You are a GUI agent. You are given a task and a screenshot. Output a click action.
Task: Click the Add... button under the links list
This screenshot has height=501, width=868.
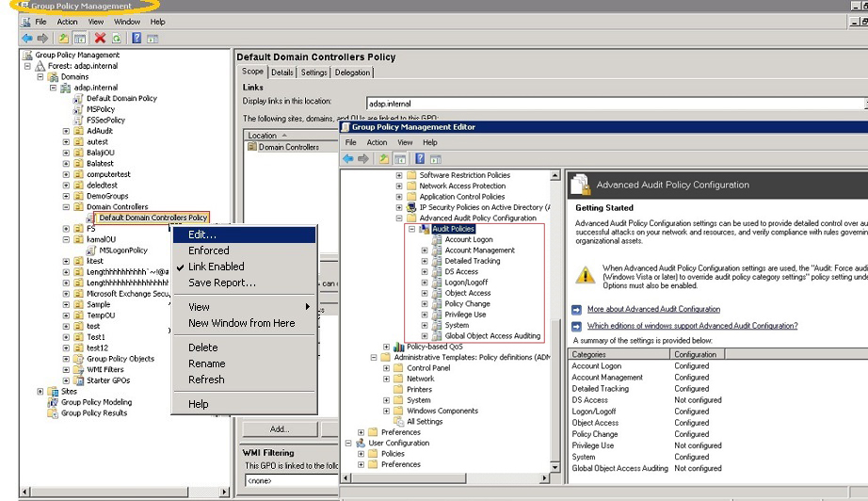tap(280, 429)
